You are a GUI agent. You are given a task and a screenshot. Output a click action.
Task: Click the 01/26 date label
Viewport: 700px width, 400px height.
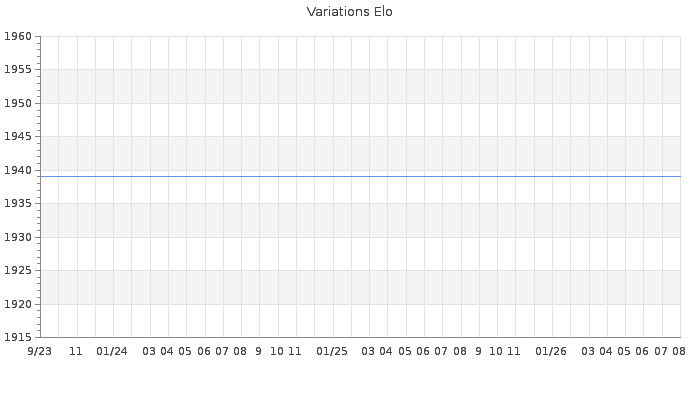tap(550, 351)
